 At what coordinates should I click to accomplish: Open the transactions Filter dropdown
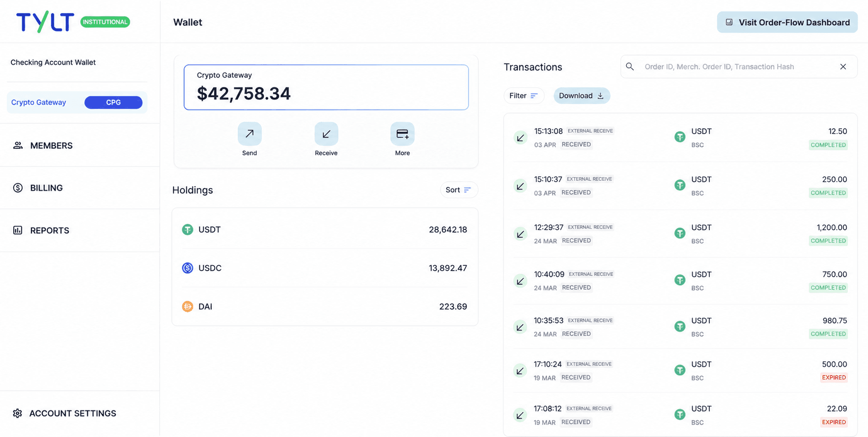coord(524,96)
